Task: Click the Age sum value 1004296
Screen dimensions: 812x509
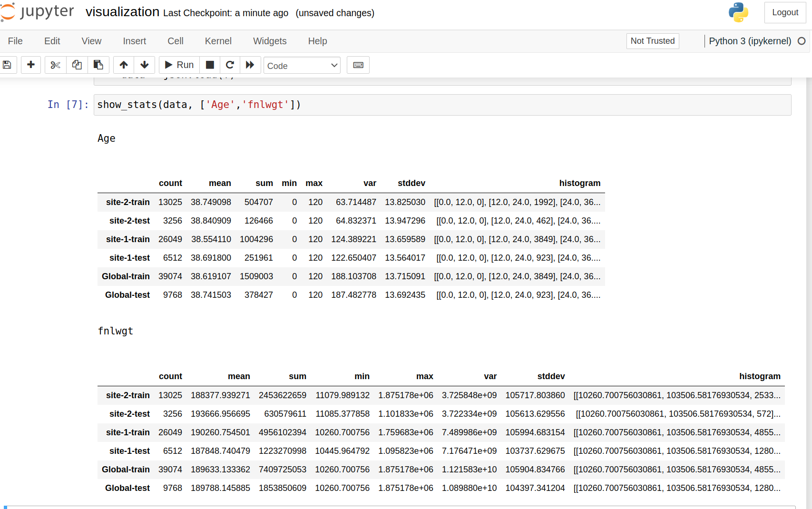Action: click(256, 239)
